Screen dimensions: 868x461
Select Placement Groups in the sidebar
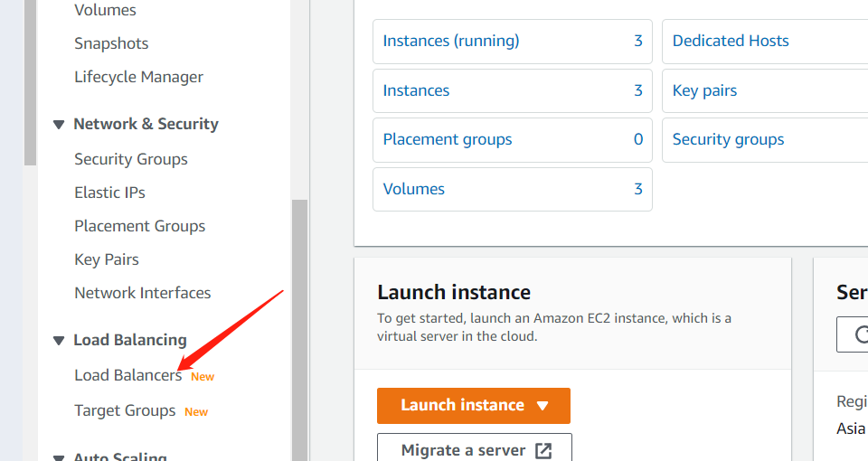pyautogui.click(x=139, y=226)
